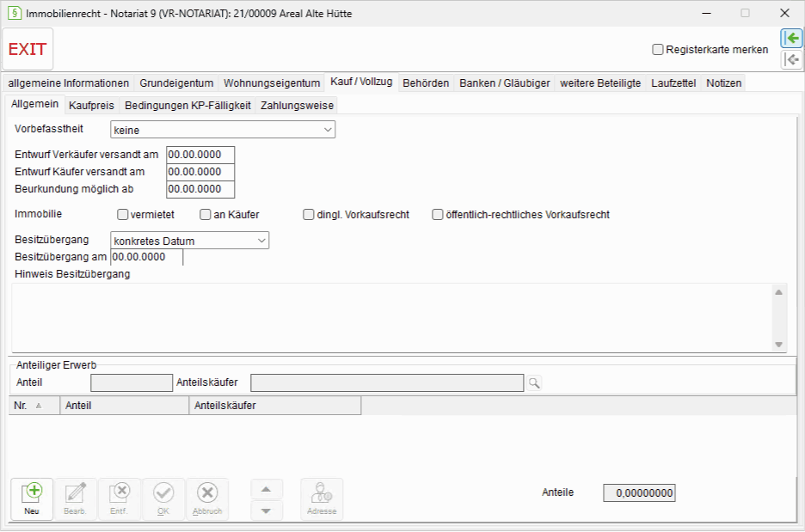
Task: Click the gray arrow panel icon below the green one
Action: click(791, 60)
